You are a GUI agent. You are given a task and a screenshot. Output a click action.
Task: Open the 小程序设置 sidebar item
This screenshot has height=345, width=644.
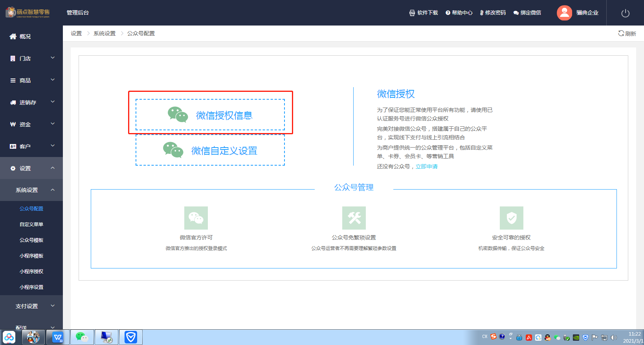[31, 287]
